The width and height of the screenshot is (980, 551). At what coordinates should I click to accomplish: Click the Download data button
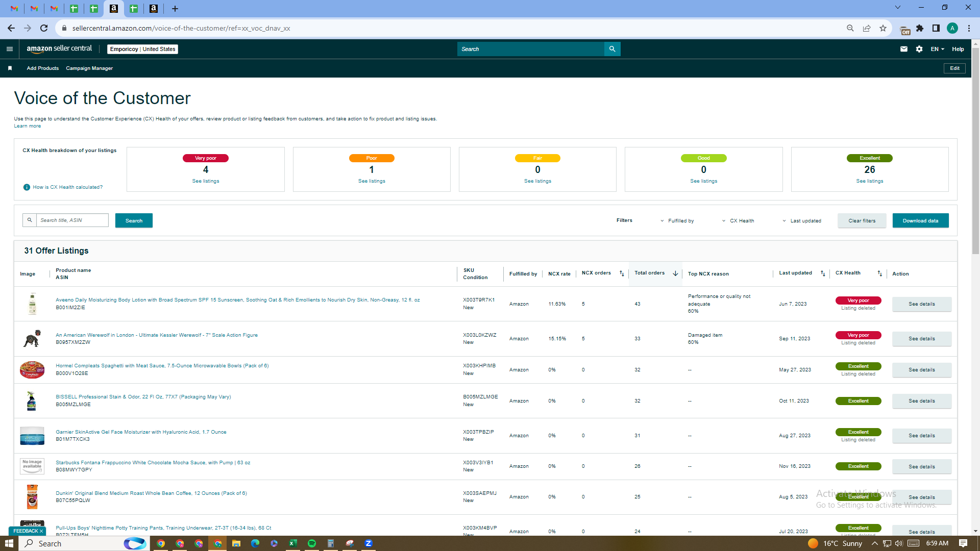point(921,220)
